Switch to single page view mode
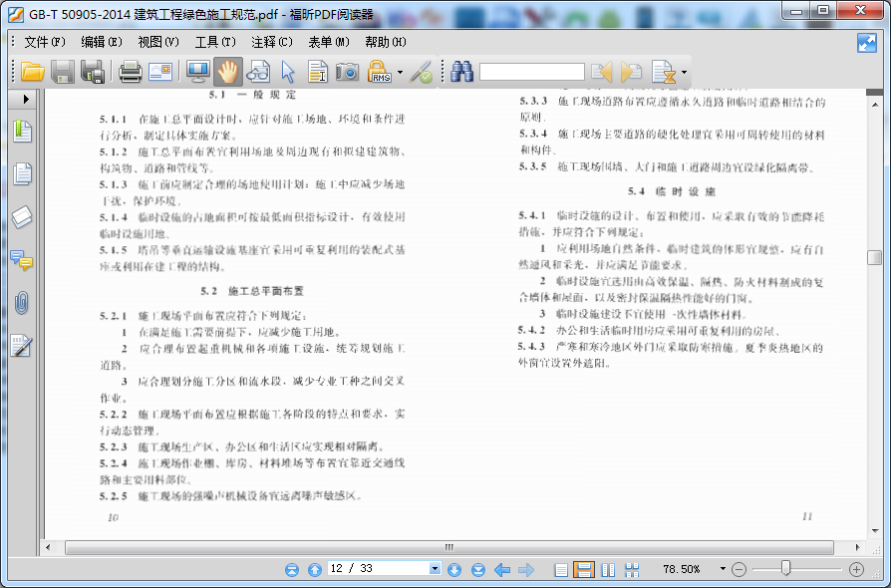 [x=561, y=569]
